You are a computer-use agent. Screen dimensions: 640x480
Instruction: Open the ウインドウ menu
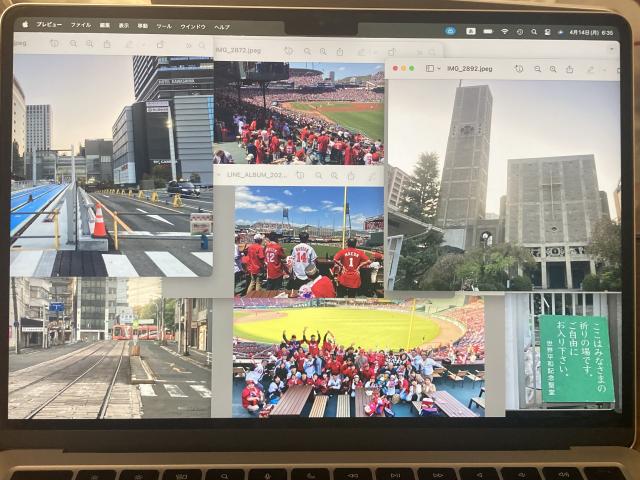pos(193,27)
